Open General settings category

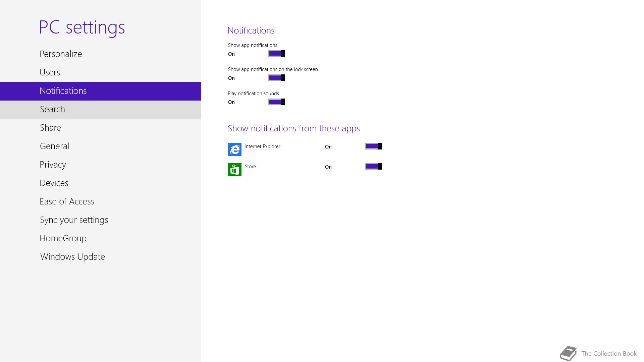click(100, 146)
